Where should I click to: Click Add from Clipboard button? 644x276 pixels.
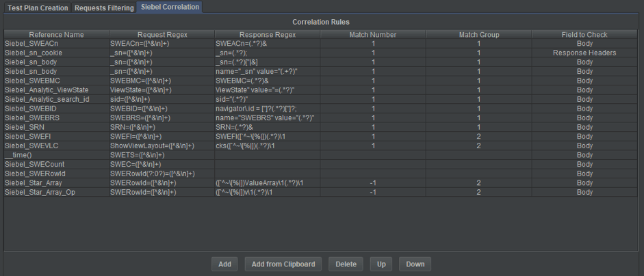(x=283, y=264)
